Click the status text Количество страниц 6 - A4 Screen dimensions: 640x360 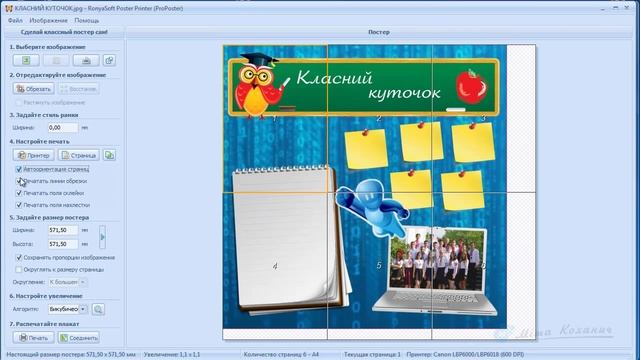click(x=281, y=355)
